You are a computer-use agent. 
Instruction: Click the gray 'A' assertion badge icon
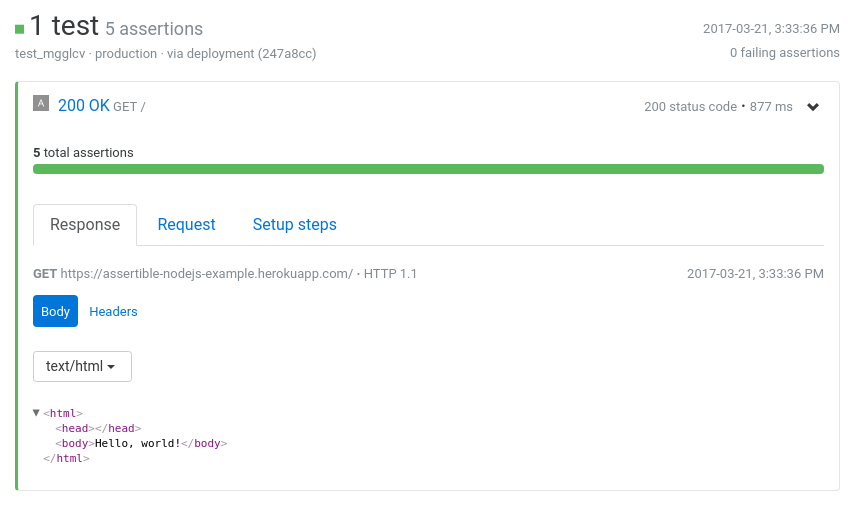41,103
